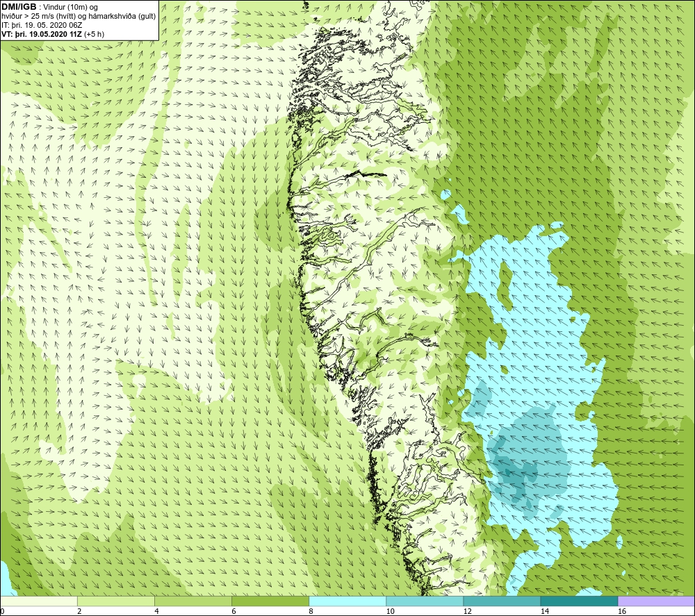Click the legend scale label '10'
Image resolution: width=695 pixels, height=616 pixels.
390,612
